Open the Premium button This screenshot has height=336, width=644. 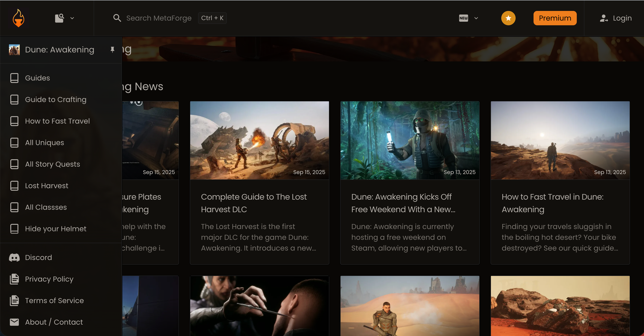(x=555, y=18)
